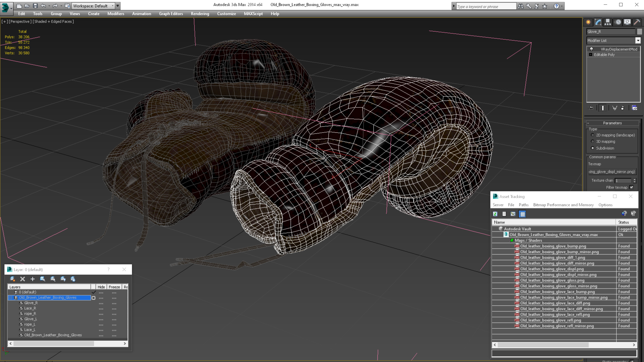Click Create New Layer icon in Layer dialog

coord(12,279)
